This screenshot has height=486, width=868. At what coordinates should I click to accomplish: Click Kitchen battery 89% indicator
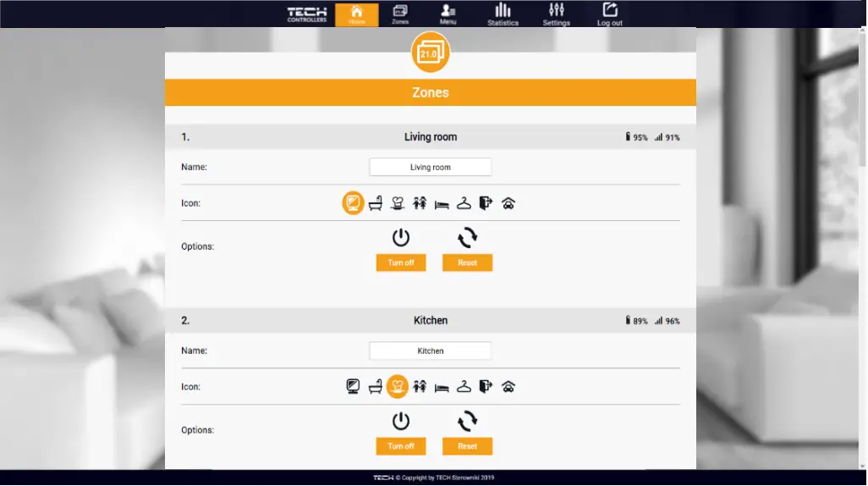pyautogui.click(x=636, y=320)
